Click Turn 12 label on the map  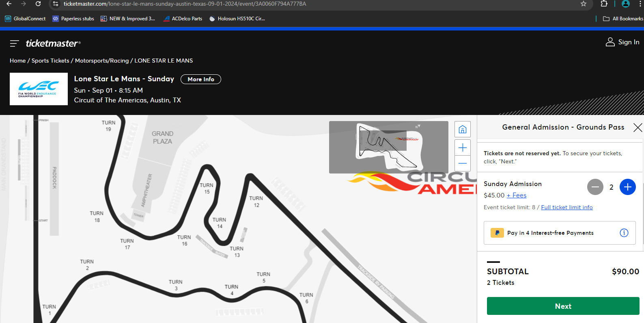point(256,202)
